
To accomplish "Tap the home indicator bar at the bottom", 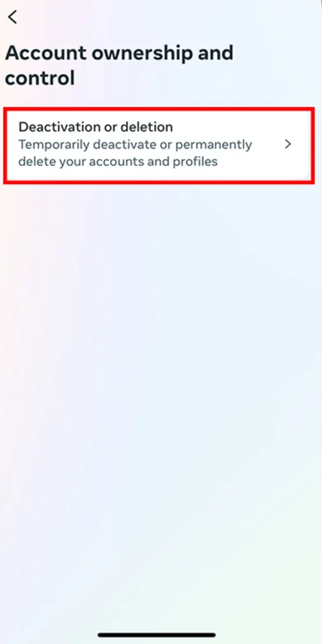I will coord(157,635).
